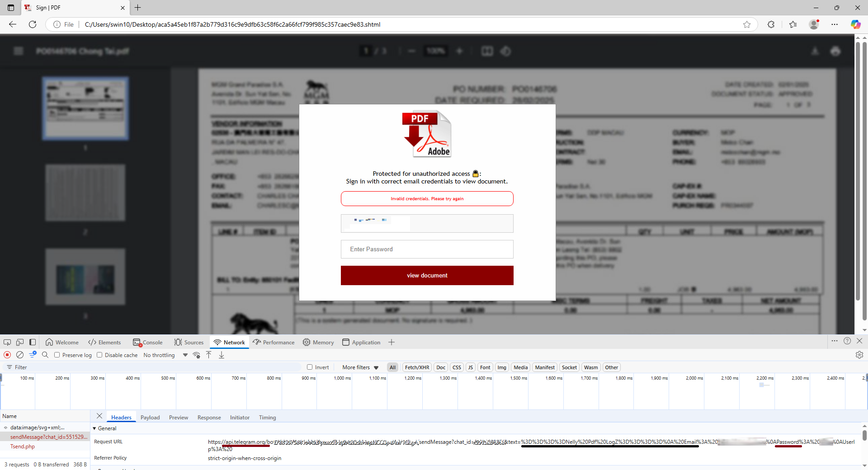
Task: Tick the Invert filter checkbox
Action: tap(310, 367)
